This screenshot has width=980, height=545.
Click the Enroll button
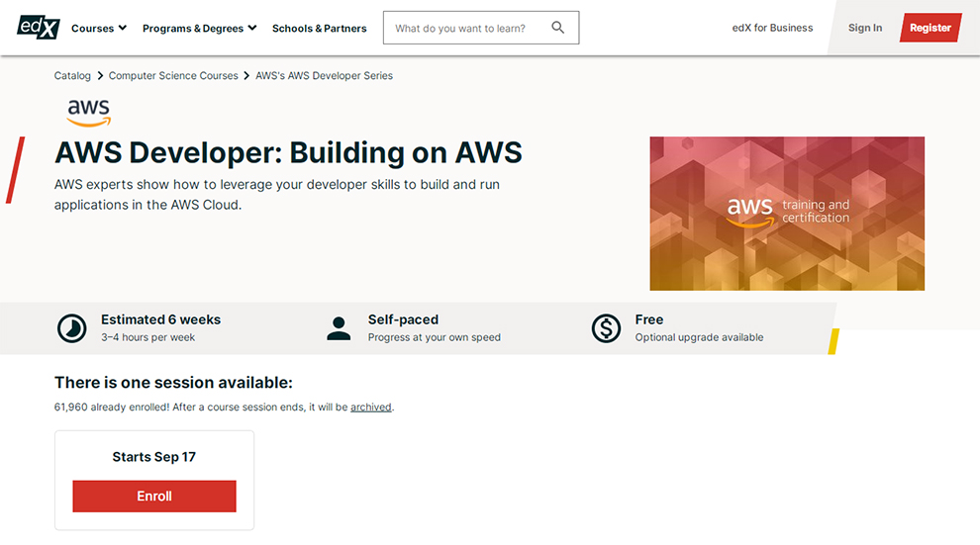154,497
